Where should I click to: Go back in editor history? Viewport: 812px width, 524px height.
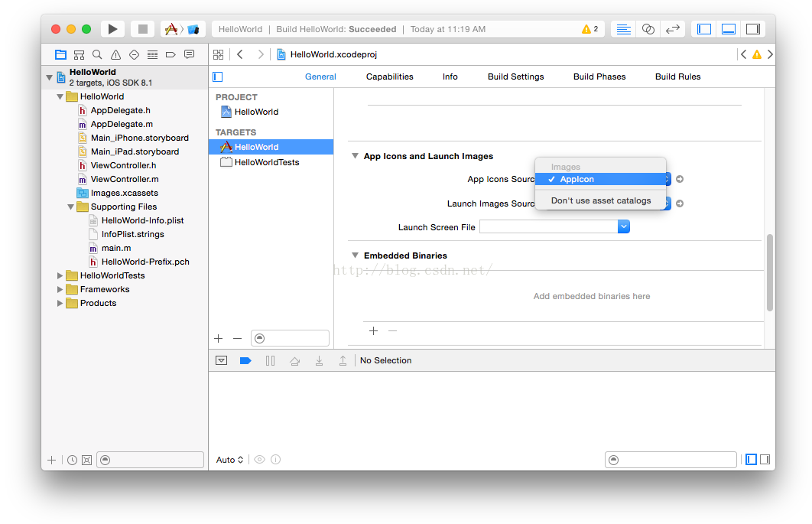click(240, 54)
